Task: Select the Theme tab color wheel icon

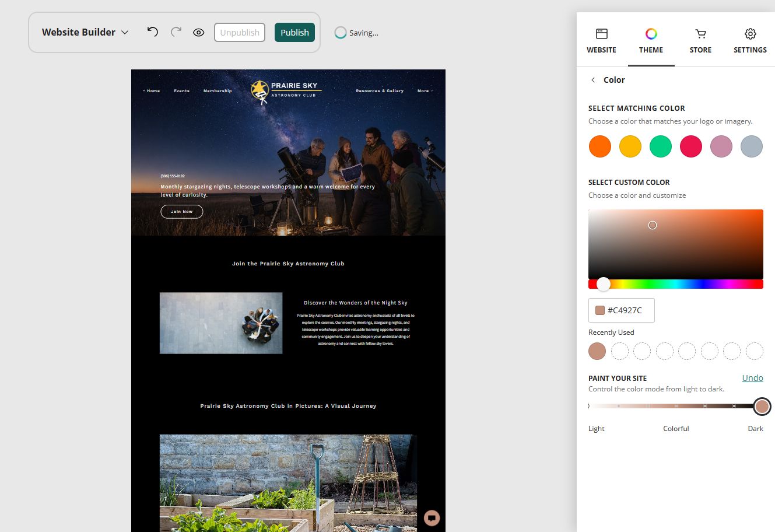Action: tap(651, 34)
